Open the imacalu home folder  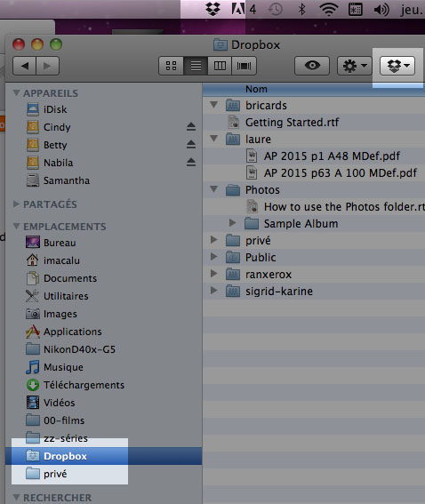pos(61,260)
